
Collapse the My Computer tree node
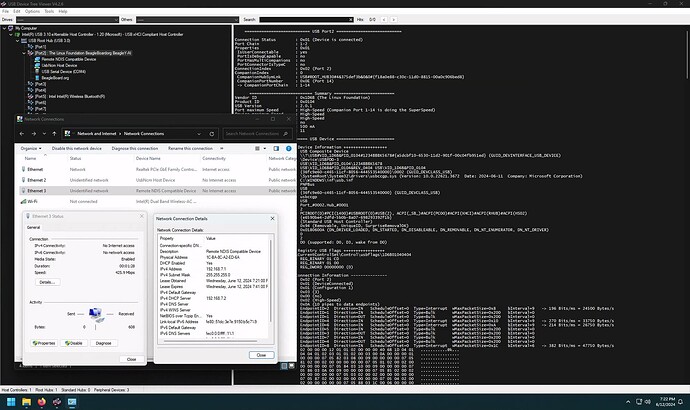tap(4, 28)
